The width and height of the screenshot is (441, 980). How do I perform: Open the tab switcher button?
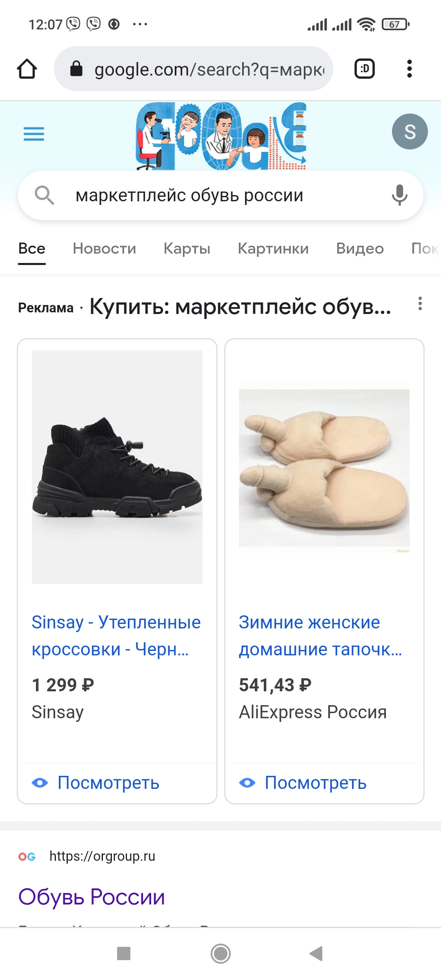click(364, 69)
